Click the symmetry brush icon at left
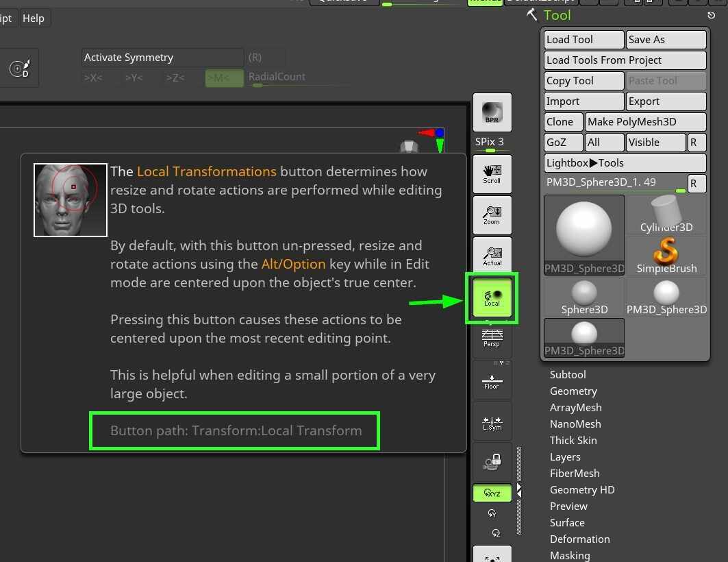The height and width of the screenshot is (562, 728). [x=18, y=69]
